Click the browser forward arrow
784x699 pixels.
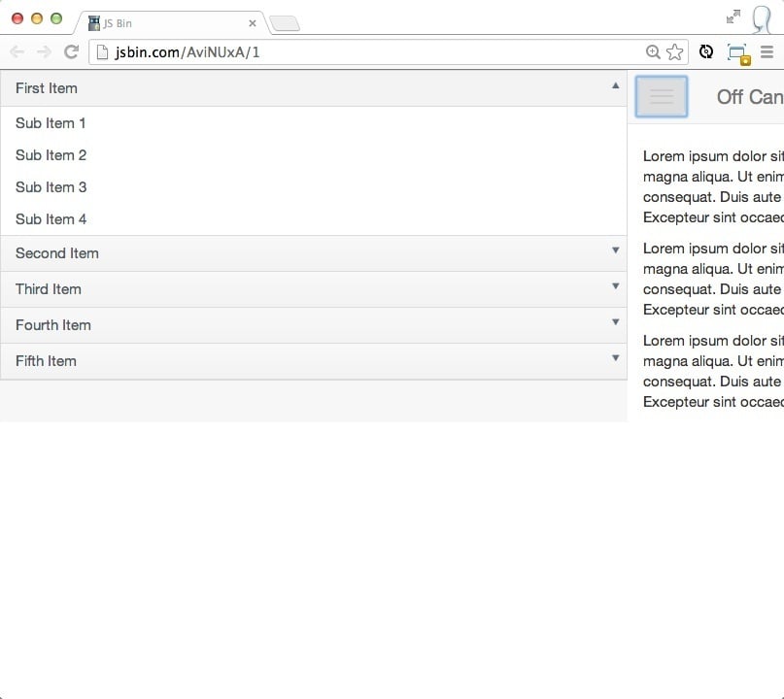tap(44, 52)
